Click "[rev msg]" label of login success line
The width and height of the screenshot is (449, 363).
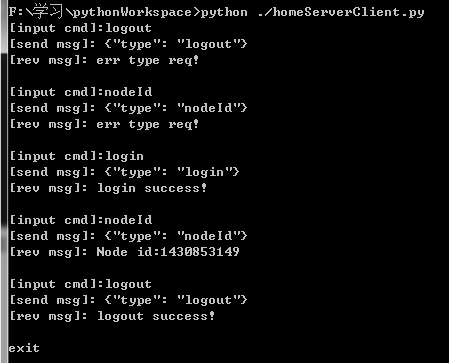48,188
